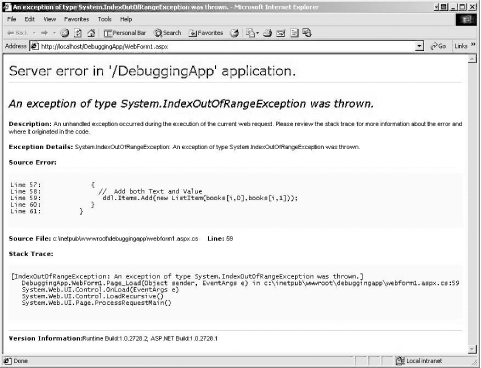Open the Tools menu

click(104, 19)
